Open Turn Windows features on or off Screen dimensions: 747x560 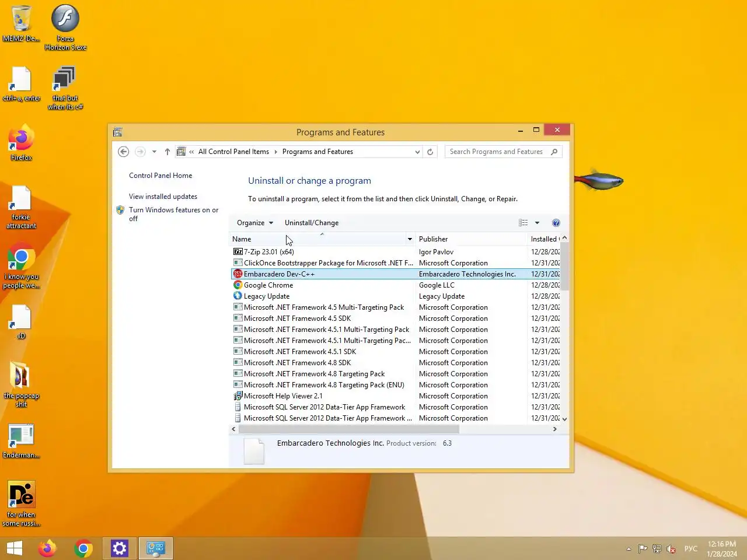click(x=173, y=214)
